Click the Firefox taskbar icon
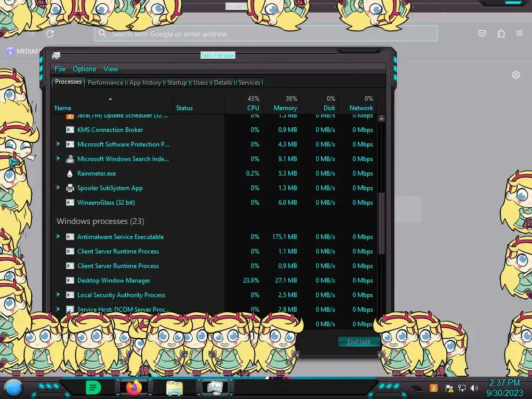This screenshot has width=532, height=399. pyautogui.click(x=134, y=388)
